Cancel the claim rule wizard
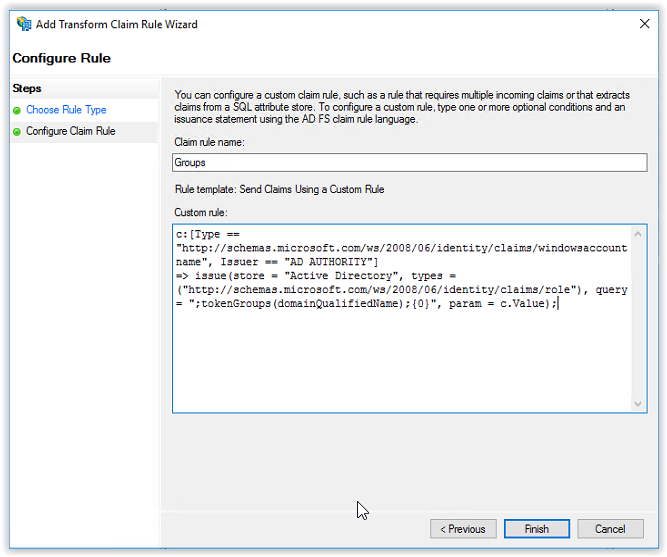The height and width of the screenshot is (557, 667). click(610, 529)
